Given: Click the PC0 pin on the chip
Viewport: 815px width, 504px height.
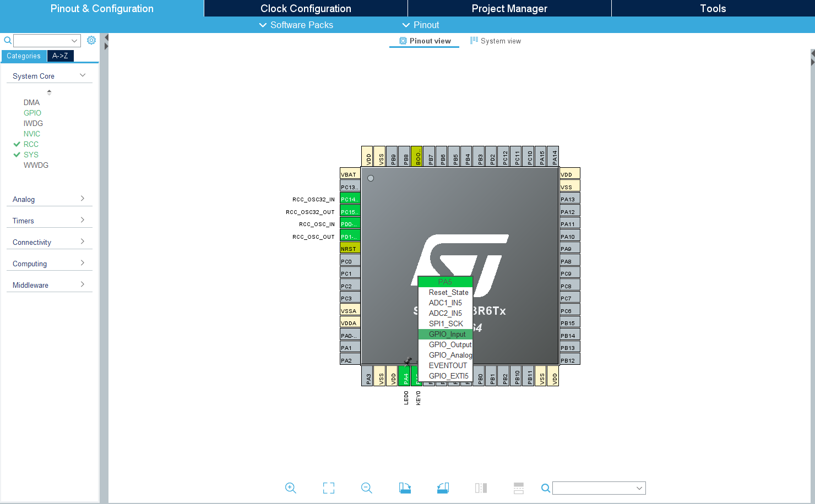Looking at the screenshot, I should click(350, 261).
